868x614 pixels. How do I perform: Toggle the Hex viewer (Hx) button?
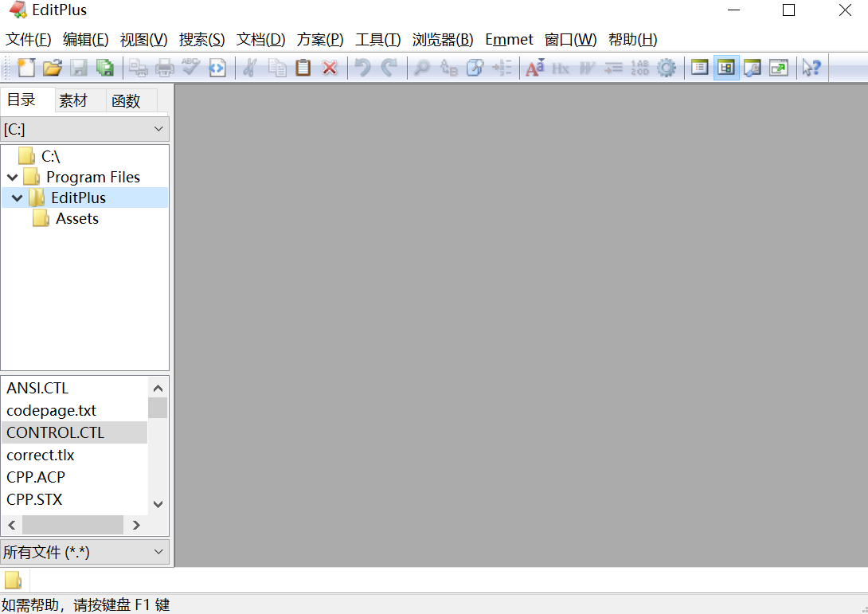561,68
